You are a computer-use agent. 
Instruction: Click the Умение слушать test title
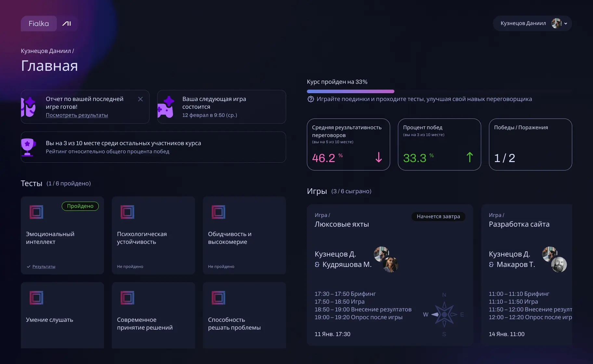(x=49, y=320)
